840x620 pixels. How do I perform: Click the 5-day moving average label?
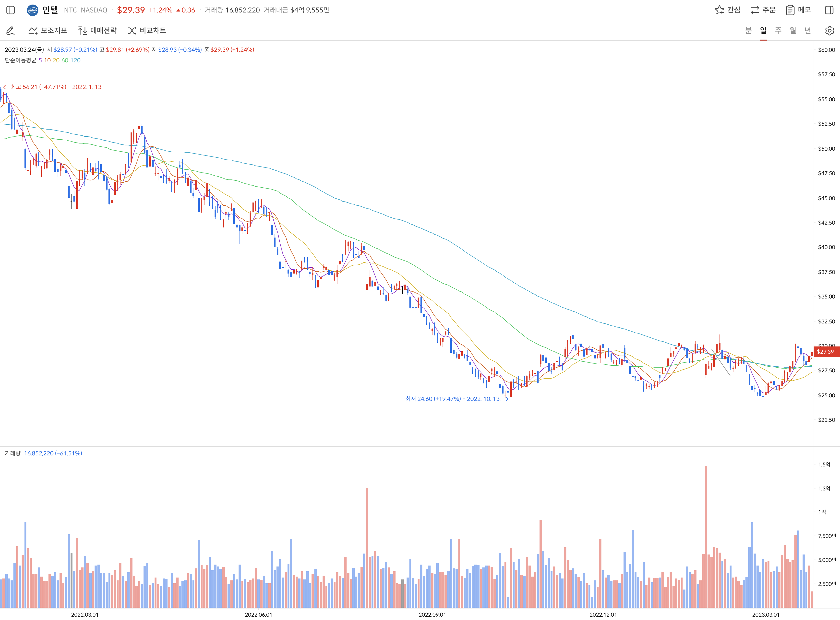tap(40, 60)
